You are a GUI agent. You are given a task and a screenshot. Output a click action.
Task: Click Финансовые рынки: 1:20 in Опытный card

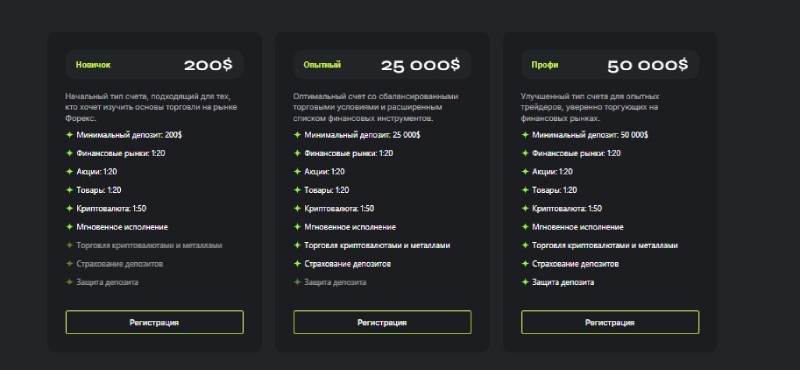348,153
